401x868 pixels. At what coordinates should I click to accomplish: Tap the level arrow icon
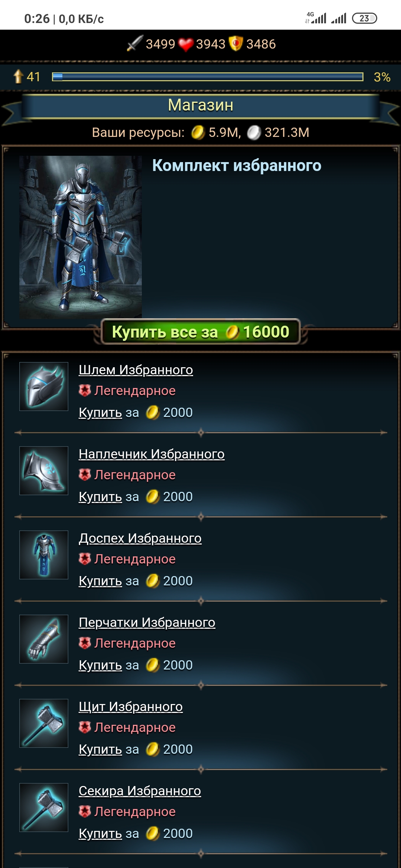click(18, 77)
